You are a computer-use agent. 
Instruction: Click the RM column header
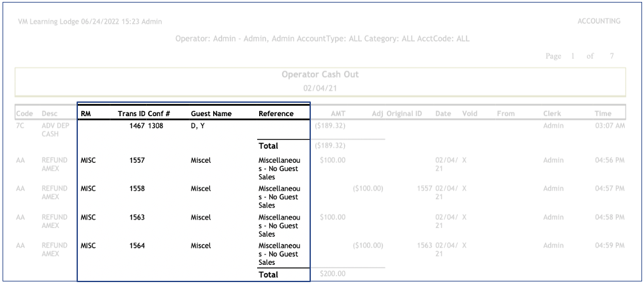[84, 114]
